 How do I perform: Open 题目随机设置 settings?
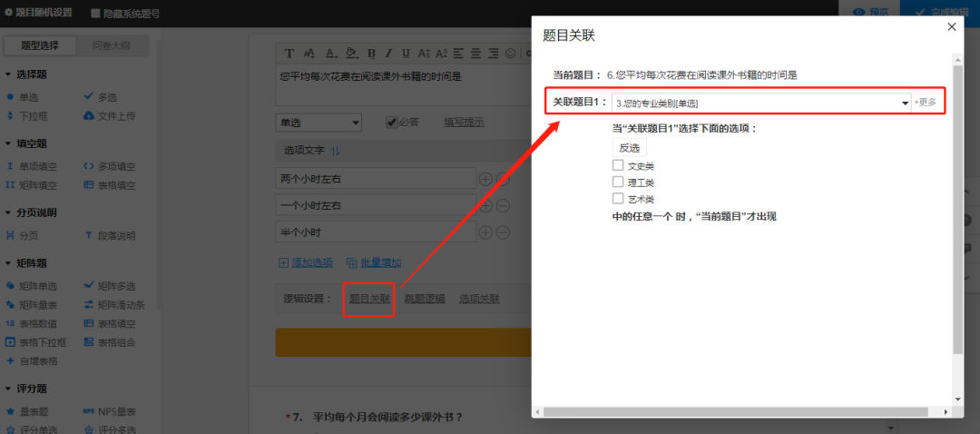[38, 13]
